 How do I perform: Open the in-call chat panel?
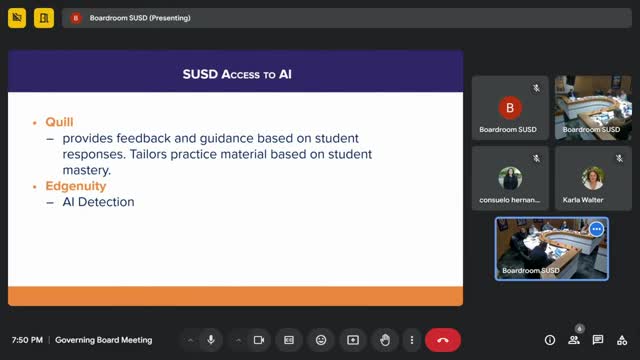pos(598,340)
